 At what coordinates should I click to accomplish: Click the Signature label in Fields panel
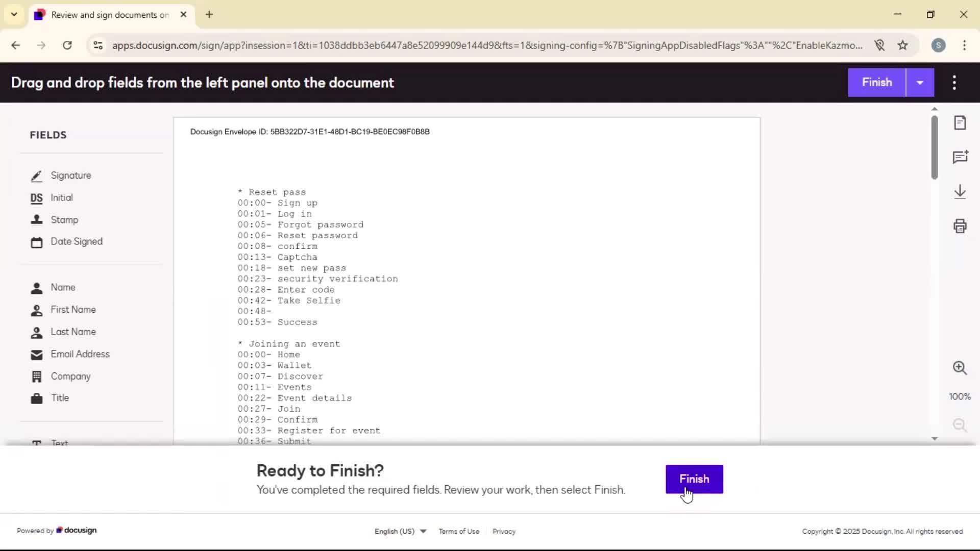tap(71, 176)
